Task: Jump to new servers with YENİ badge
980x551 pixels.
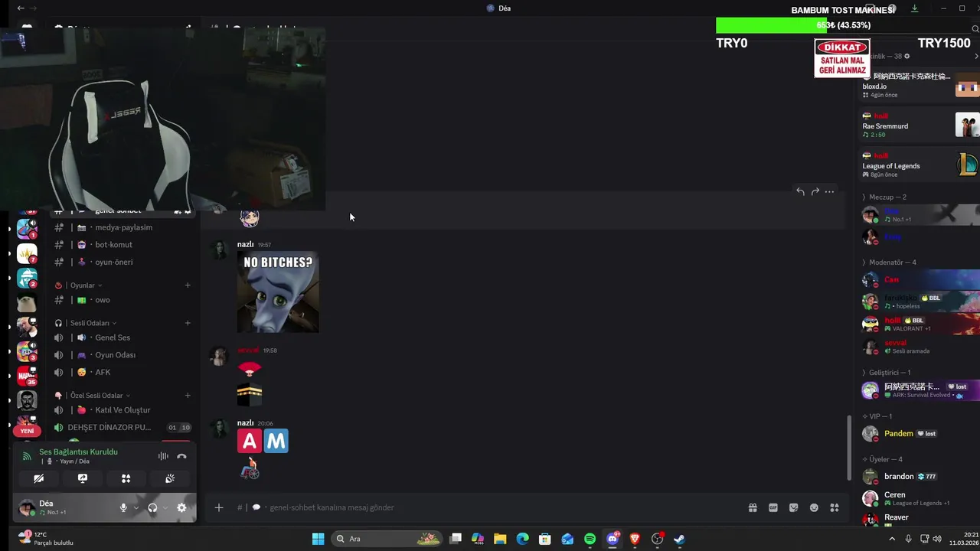Action: 27,431
